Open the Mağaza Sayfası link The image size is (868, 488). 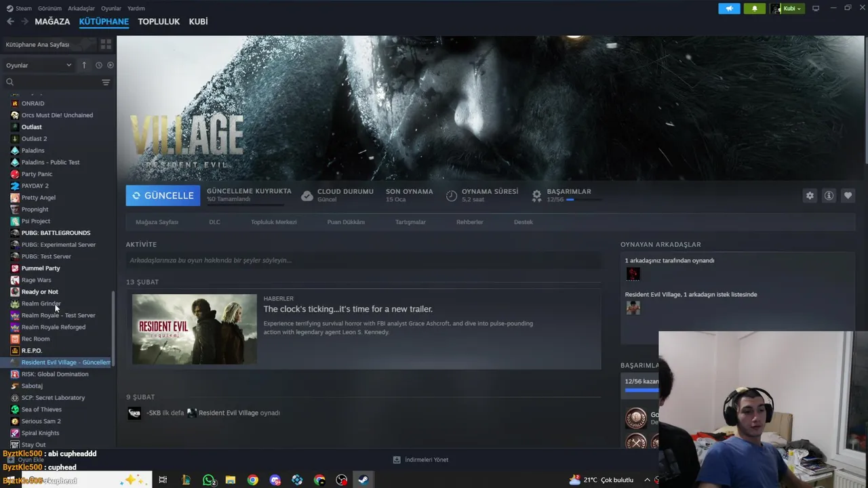click(x=157, y=222)
